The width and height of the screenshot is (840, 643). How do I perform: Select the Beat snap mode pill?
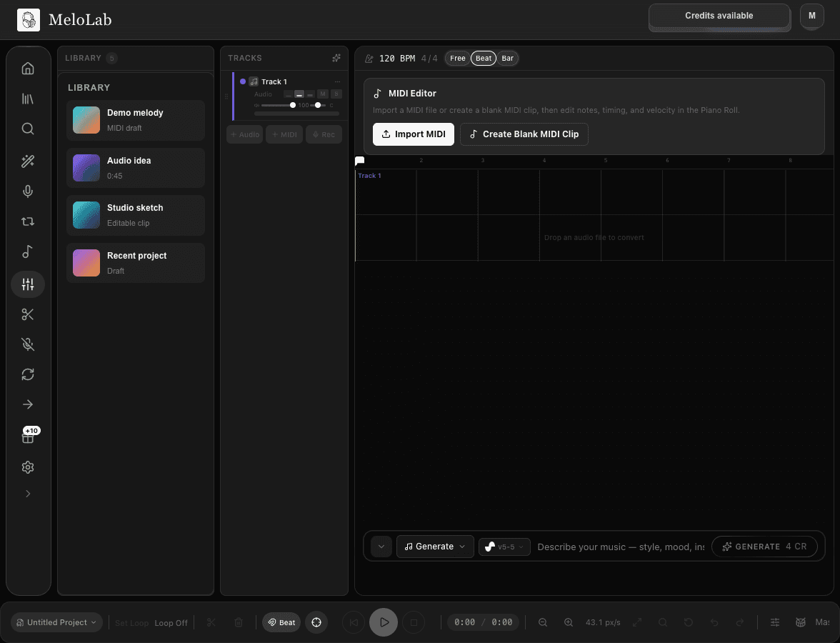coord(483,59)
